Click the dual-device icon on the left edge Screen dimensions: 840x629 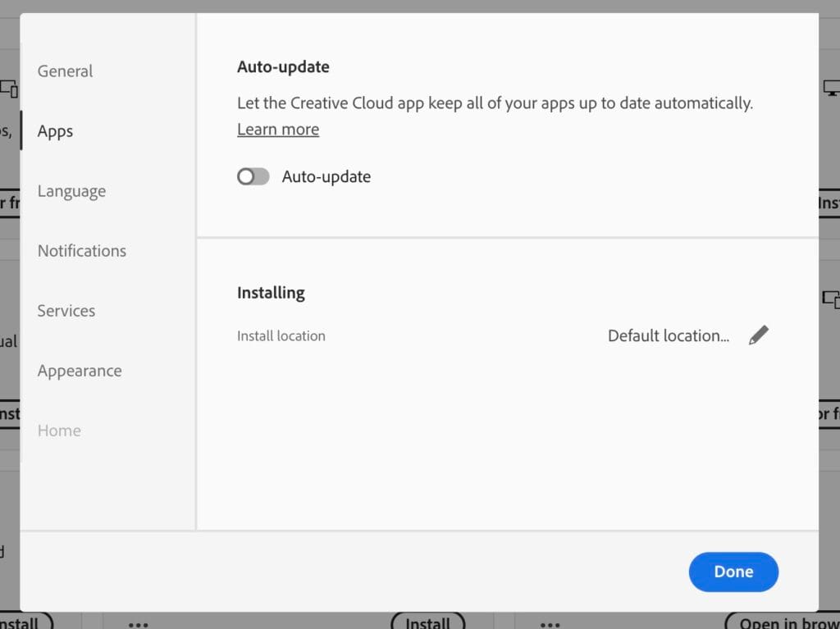(x=8, y=89)
